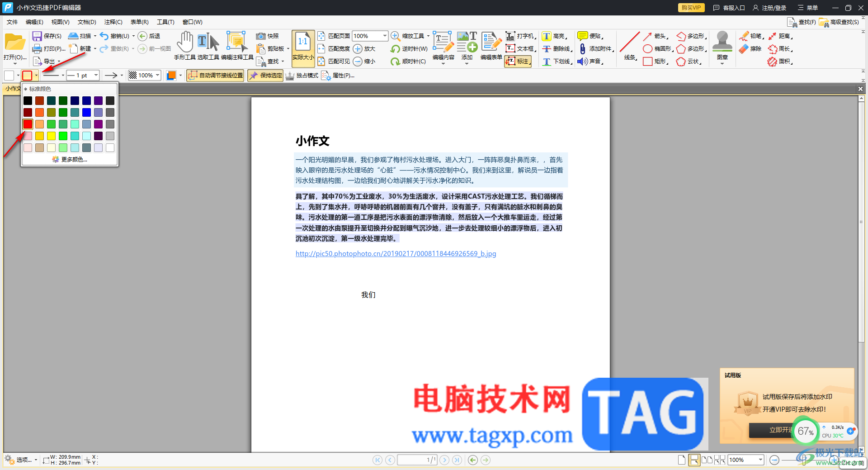
Task: Click the Buy VIP (购买VIP) button
Action: 691,8
